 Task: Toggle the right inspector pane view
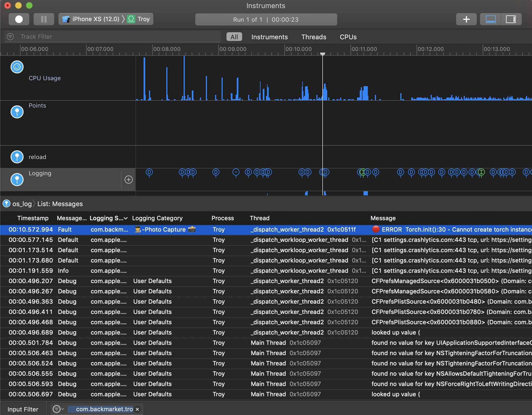pos(511,19)
